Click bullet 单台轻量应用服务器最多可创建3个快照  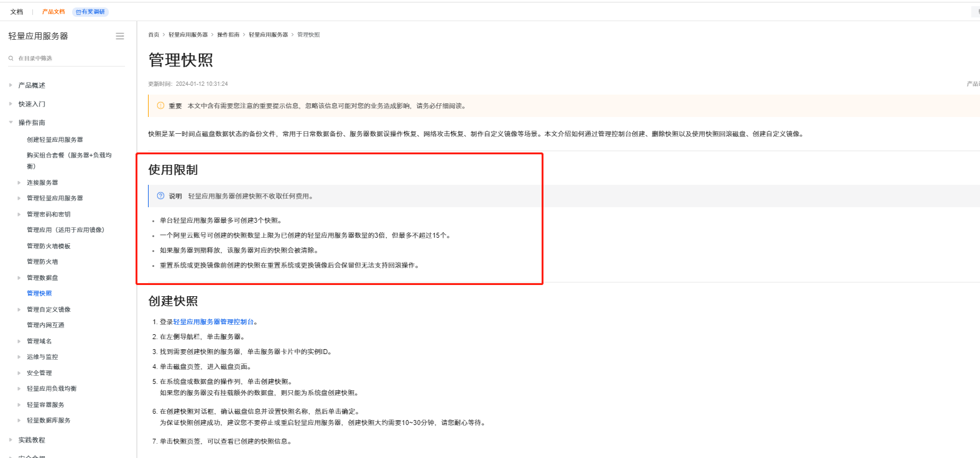point(221,220)
